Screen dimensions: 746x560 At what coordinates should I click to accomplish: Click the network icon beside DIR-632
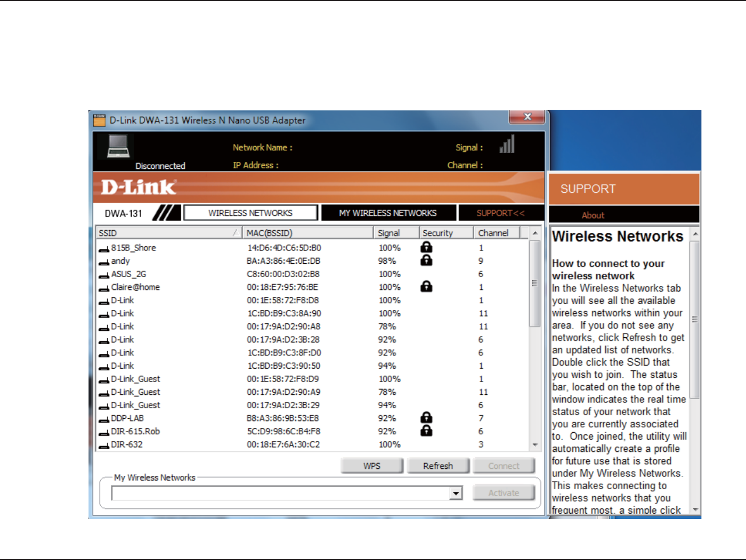pyautogui.click(x=104, y=445)
